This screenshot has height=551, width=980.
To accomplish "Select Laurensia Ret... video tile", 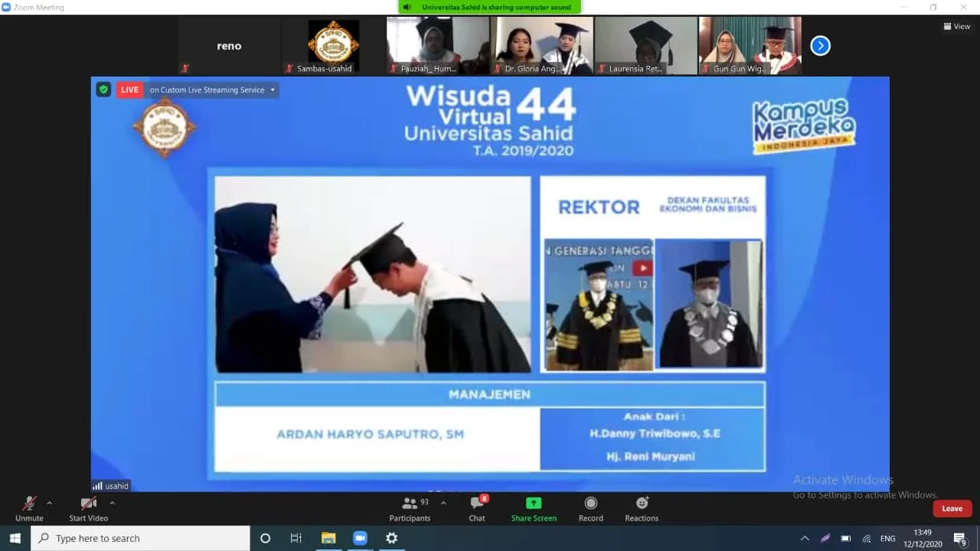I will 646,46.
